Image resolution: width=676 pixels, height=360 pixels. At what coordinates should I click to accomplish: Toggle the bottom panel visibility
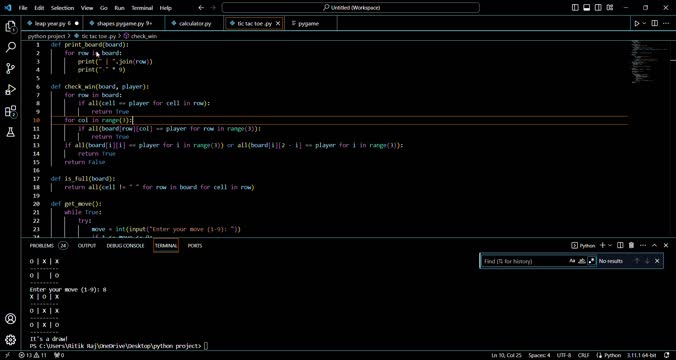pos(587,8)
